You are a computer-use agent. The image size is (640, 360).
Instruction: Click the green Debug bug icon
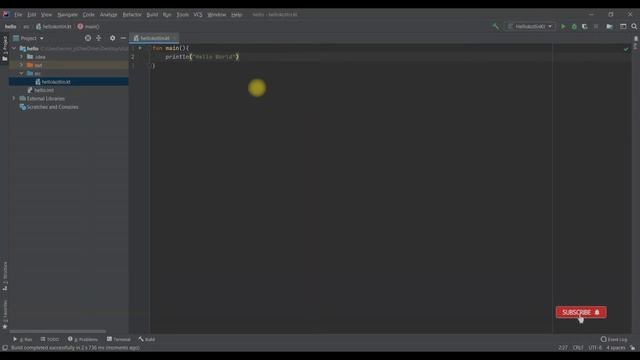click(574, 27)
